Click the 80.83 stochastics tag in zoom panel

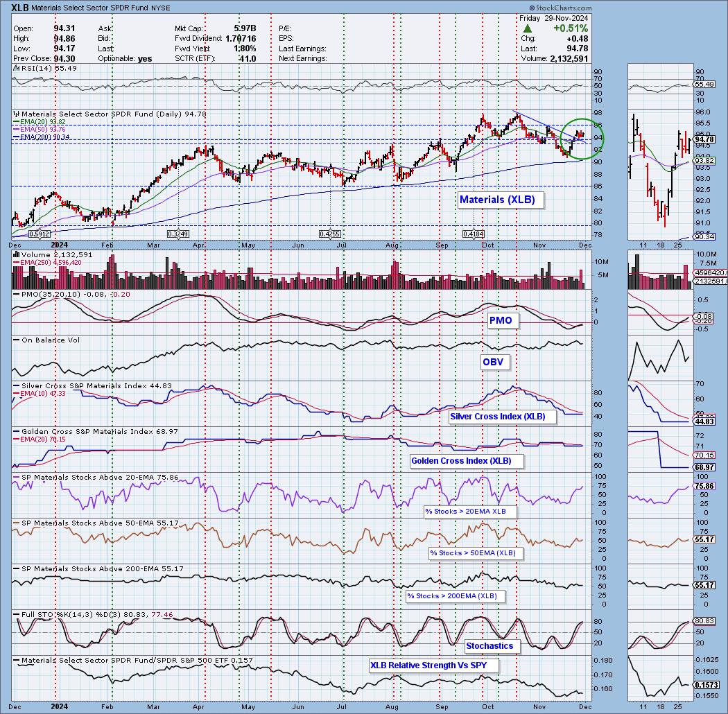(705, 620)
